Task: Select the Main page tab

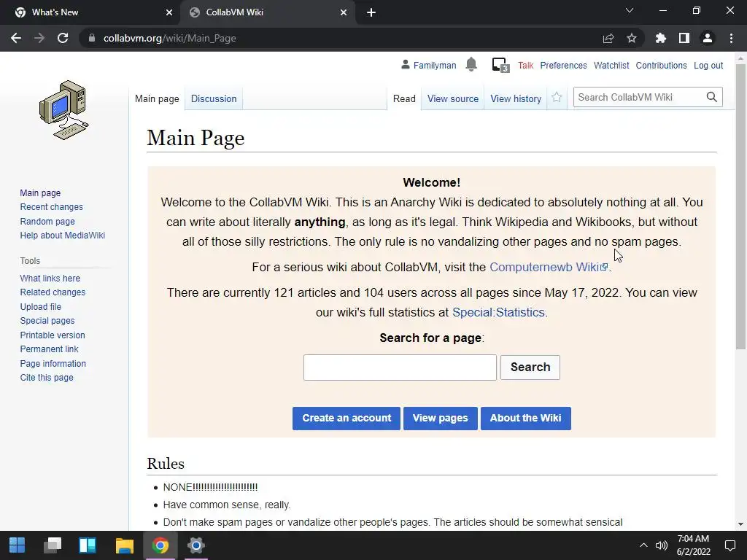Action: [x=157, y=98]
